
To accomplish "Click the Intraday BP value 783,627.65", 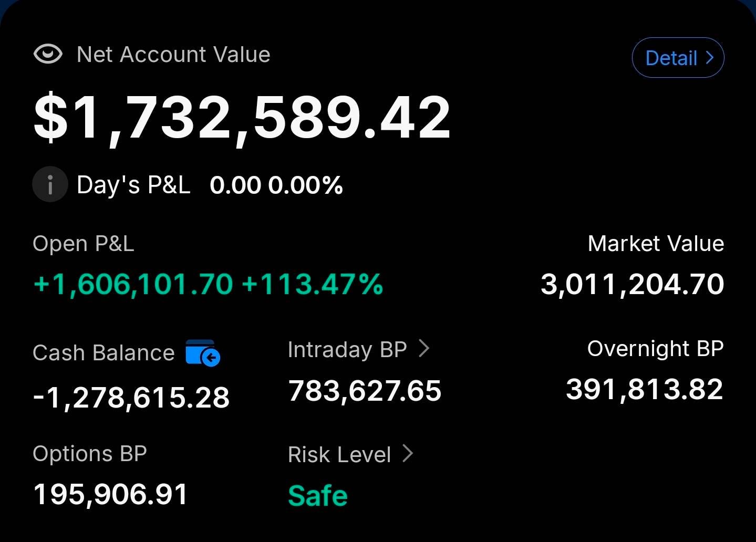I will coord(365,391).
